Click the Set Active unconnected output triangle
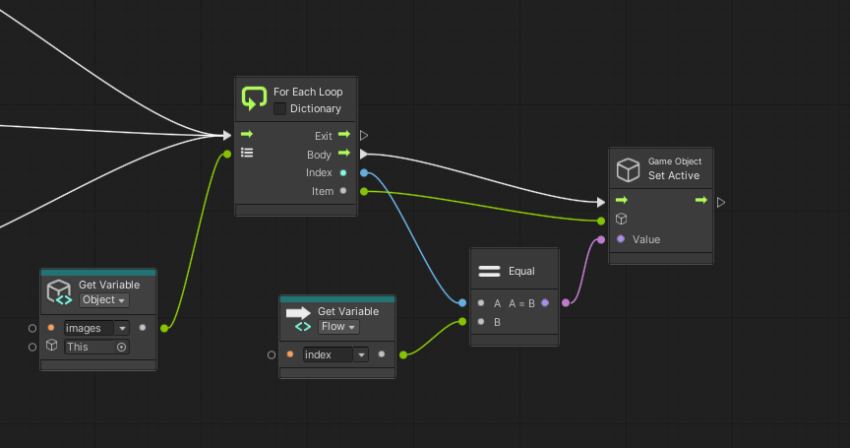Screen dimensions: 850x448 (x=720, y=202)
